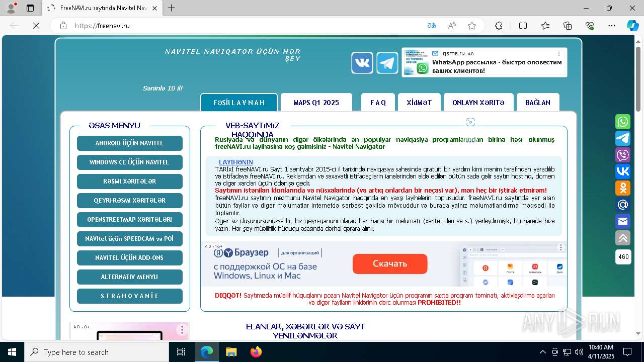Share via Mail.ru @ icon in side bar
This screenshot has width=644, height=362.
(x=623, y=205)
